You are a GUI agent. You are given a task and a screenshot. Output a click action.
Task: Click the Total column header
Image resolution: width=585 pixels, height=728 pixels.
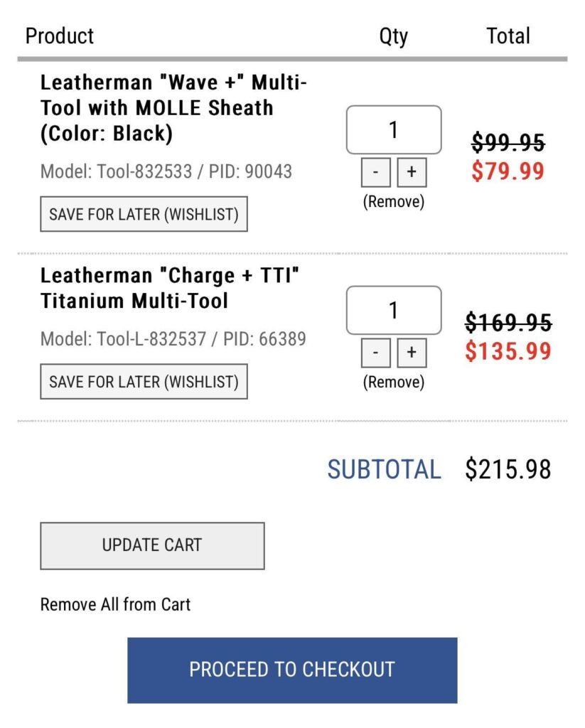pos(509,36)
